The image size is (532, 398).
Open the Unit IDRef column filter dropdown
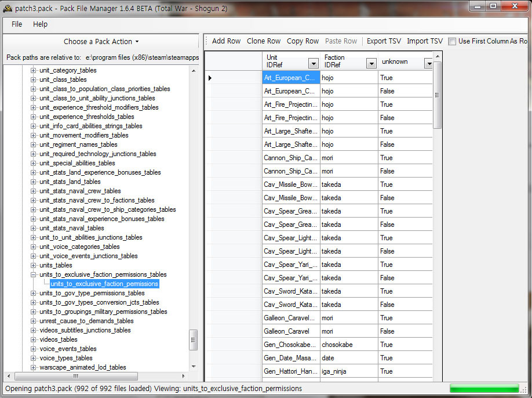point(313,63)
